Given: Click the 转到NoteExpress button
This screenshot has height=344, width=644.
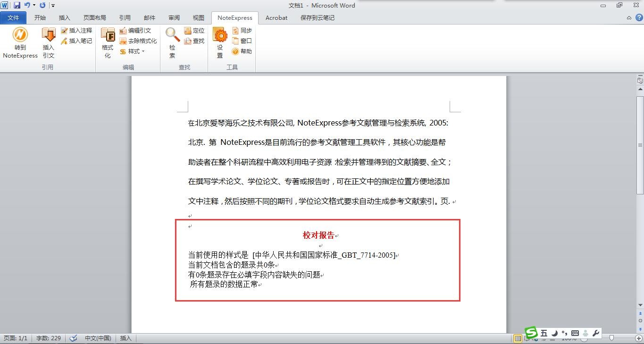Looking at the screenshot, I should click(x=20, y=43).
